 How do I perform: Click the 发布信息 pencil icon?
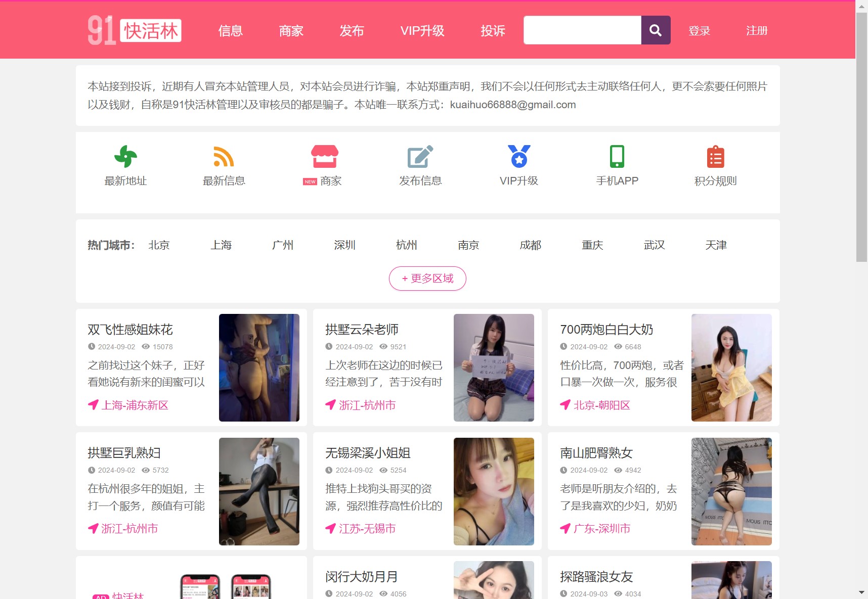click(x=420, y=157)
